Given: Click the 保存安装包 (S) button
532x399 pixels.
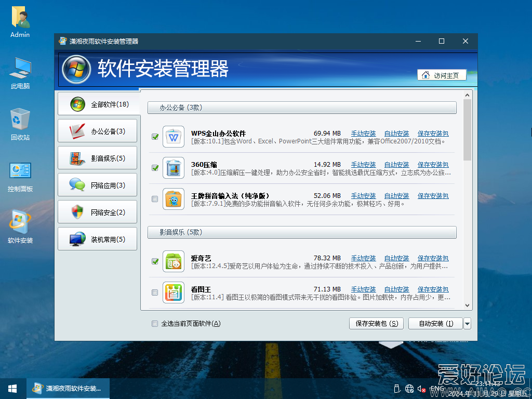Looking at the screenshot, I should point(376,324).
